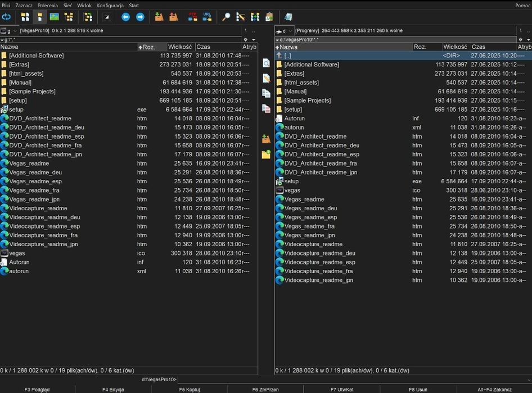Click the copy files icon in middle bar
Screen dimensions: 532x393
pos(267,93)
